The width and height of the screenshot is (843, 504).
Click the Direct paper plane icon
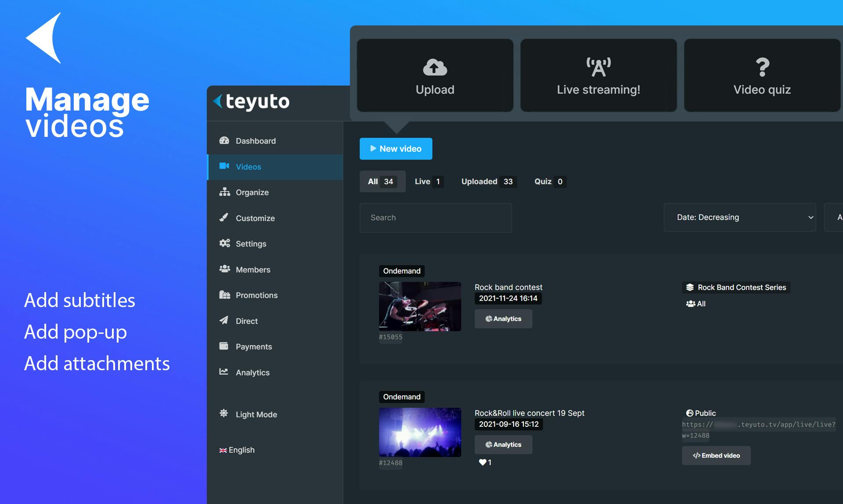[224, 320]
